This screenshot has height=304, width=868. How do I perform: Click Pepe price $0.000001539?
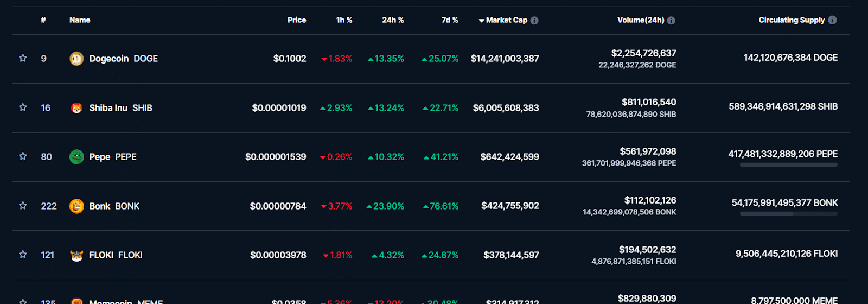(x=276, y=157)
